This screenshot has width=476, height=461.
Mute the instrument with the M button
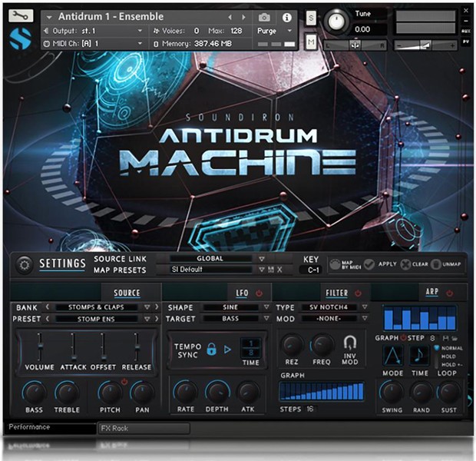[311, 41]
